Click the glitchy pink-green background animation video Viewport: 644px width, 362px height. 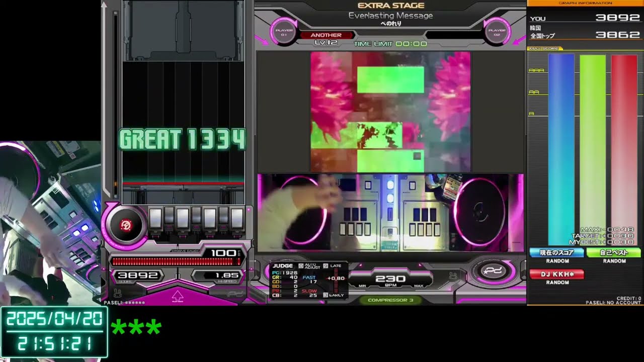[x=390, y=112]
